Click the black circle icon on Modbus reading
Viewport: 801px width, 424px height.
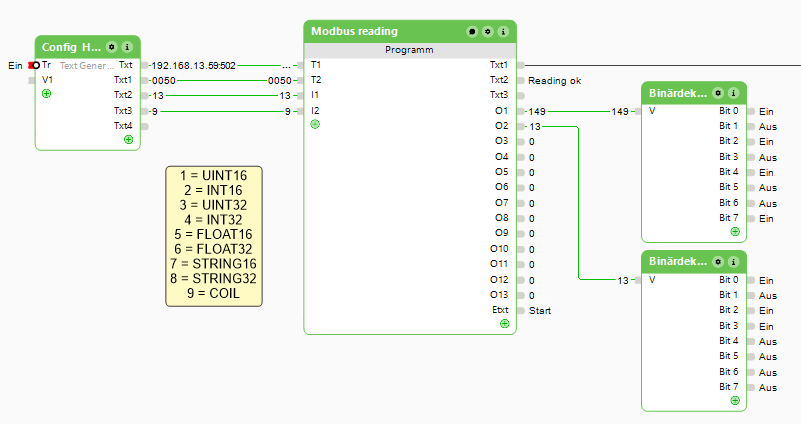(472, 32)
